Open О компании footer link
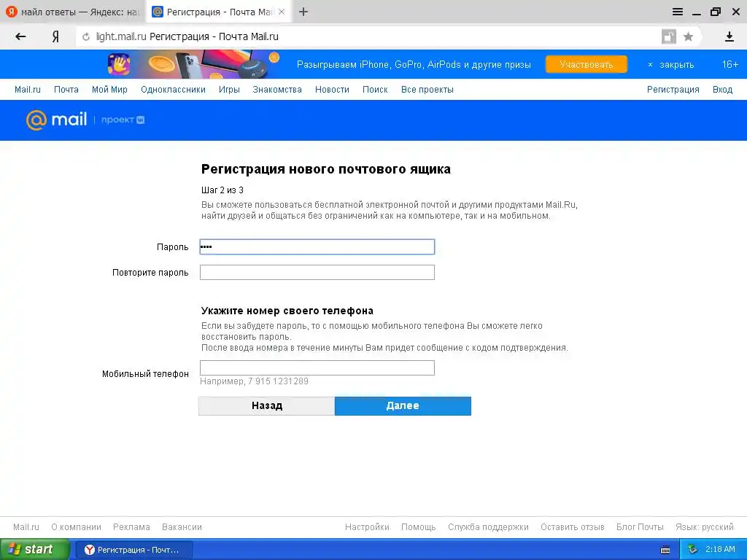Image resolution: width=747 pixels, height=560 pixels. (76, 527)
